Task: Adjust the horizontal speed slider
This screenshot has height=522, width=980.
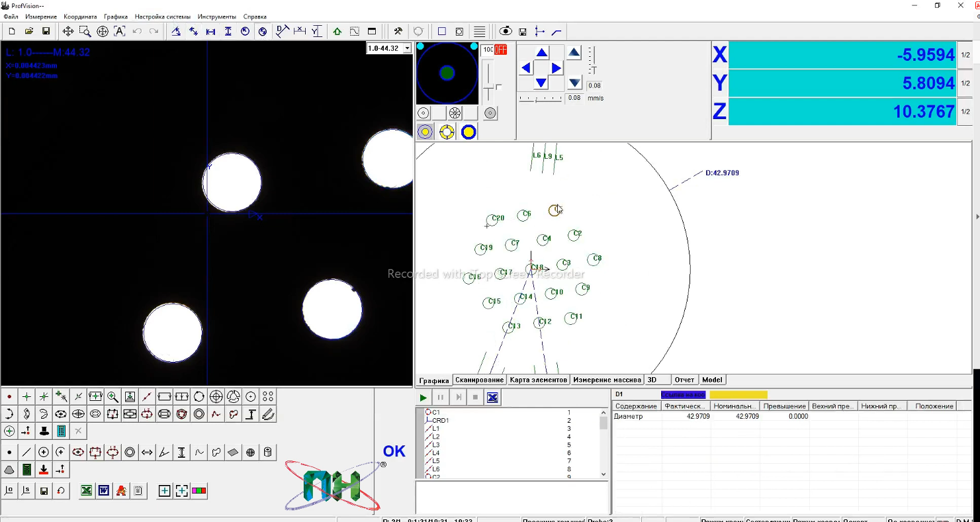Action: pos(540,99)
